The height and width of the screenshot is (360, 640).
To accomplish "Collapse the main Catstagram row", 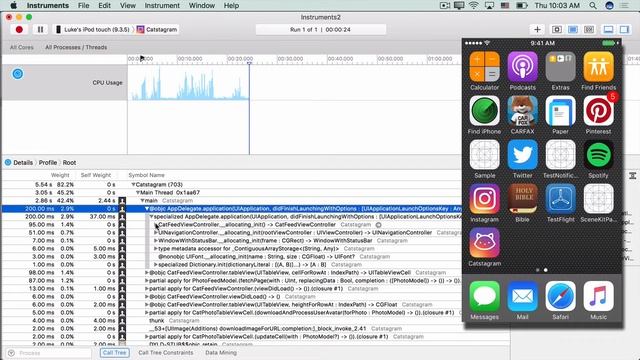I will click(142, 201).
